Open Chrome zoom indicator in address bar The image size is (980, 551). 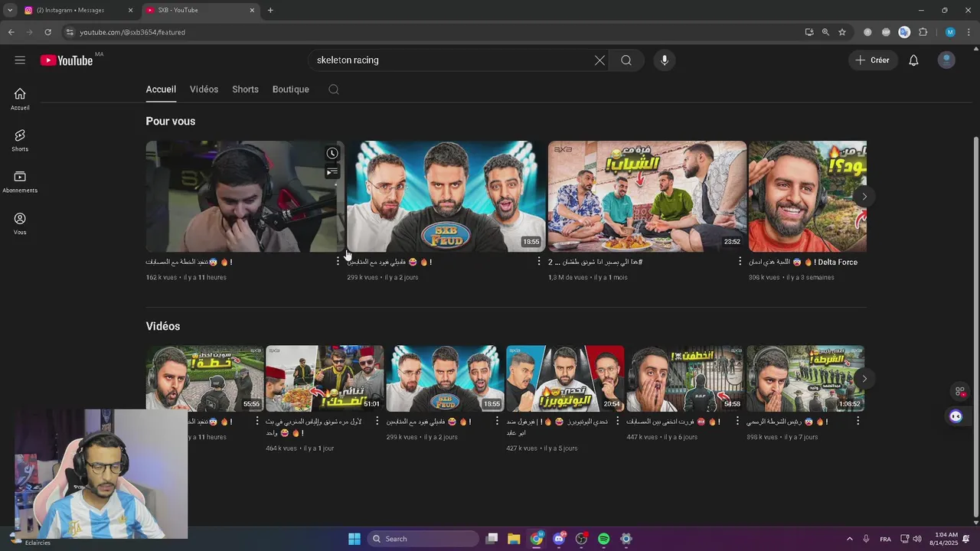coord(825,32)
